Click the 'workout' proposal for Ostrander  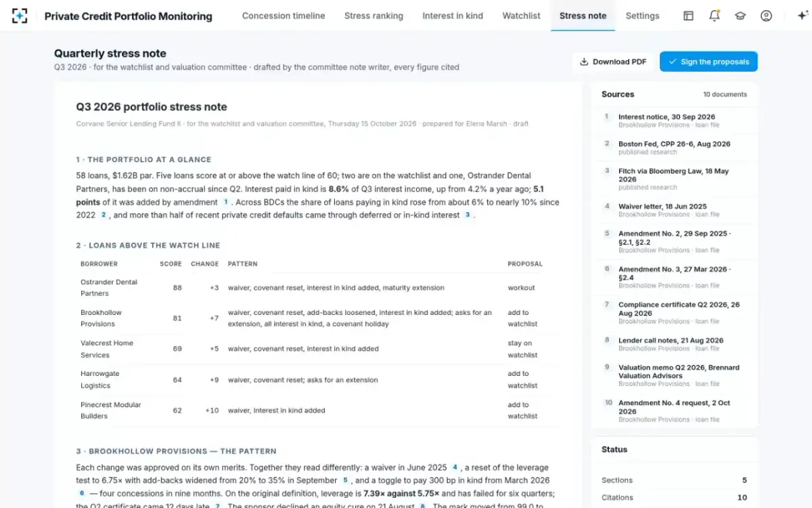coord(521,288)
